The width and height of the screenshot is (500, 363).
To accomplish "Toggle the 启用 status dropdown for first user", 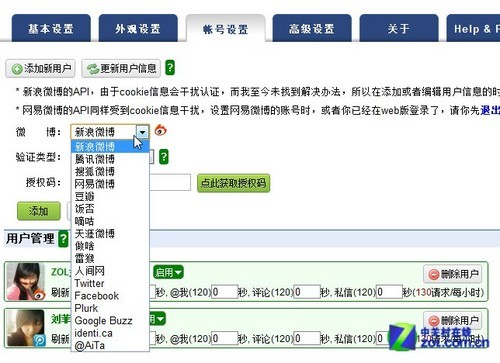I will [168, 272].
